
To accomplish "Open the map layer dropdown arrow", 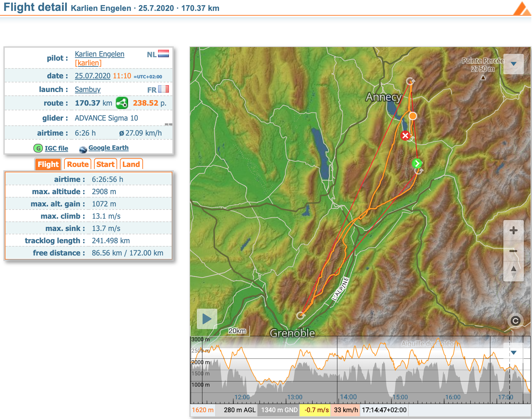I will pyautogui.click(x=513, y=64).
